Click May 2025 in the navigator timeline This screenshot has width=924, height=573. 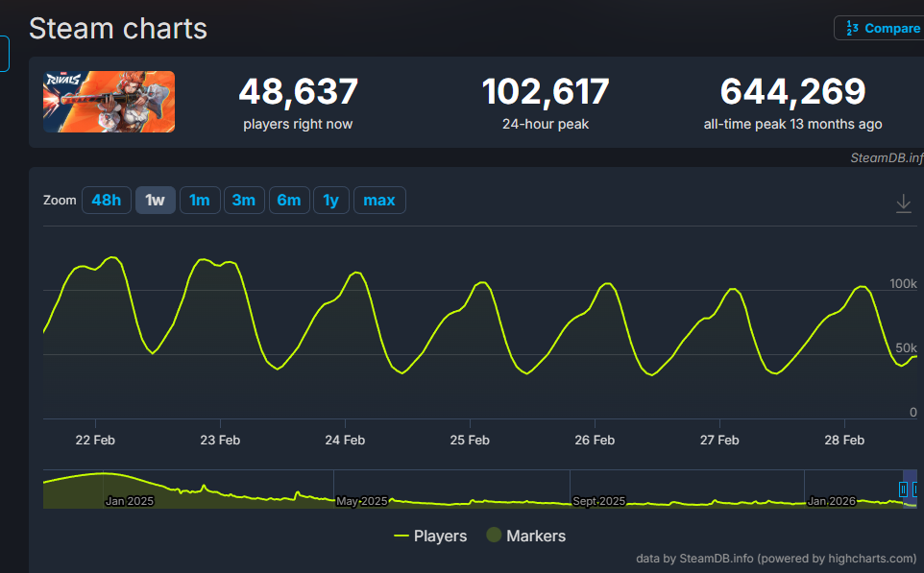pos(361,501)
